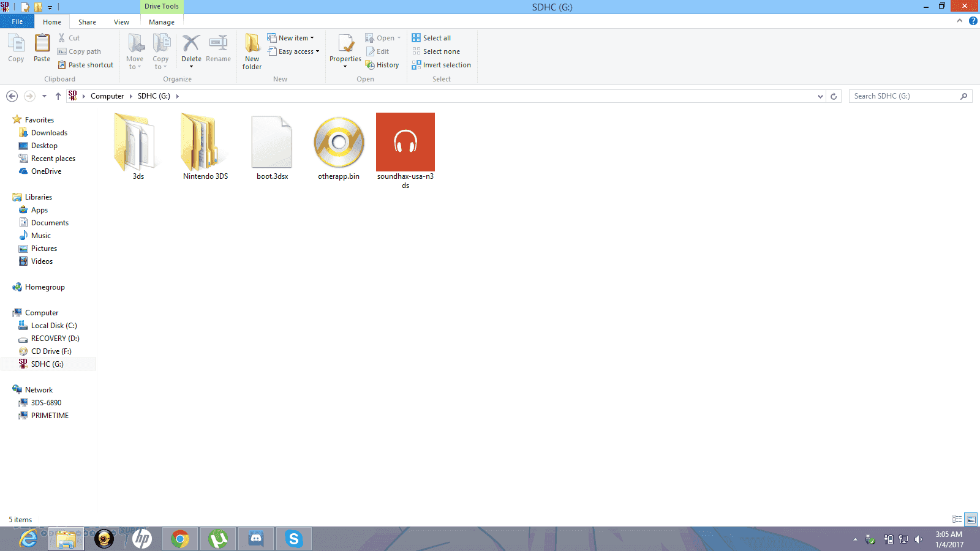This screenshot has height=551, width=980.
Task: Click the Edit command in the ribbon
Action: (x=377, y=51)
